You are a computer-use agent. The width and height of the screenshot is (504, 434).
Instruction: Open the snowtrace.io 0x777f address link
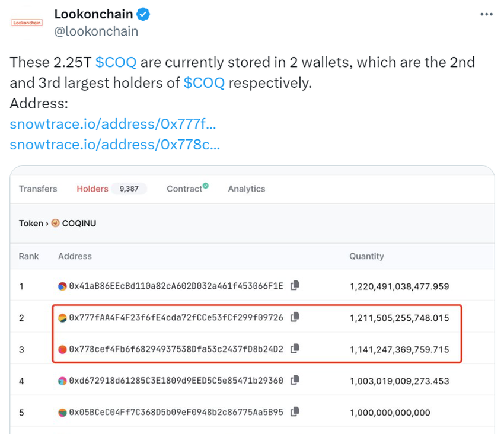point(113,124)
